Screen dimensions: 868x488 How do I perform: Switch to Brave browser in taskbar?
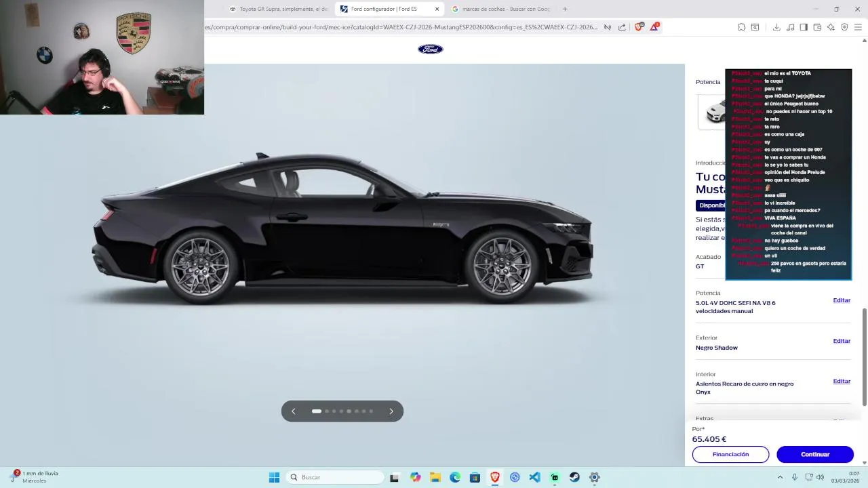click(x=495, y=477)
